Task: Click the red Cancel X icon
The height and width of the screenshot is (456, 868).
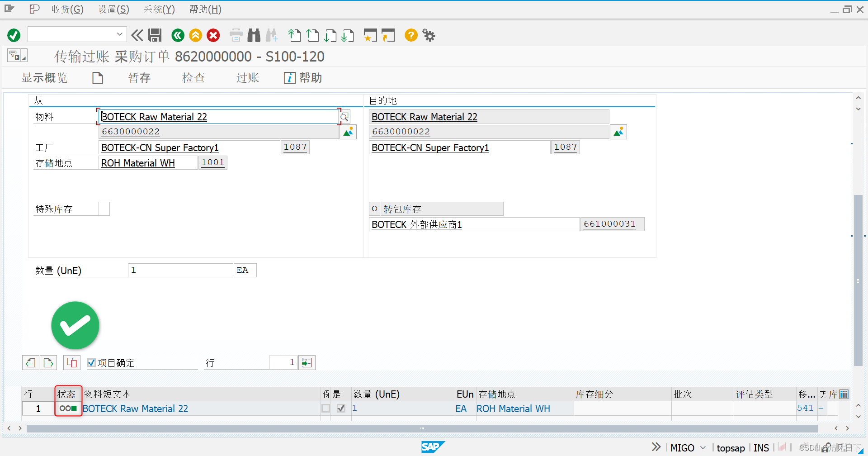Action: [x=213, y=35]
